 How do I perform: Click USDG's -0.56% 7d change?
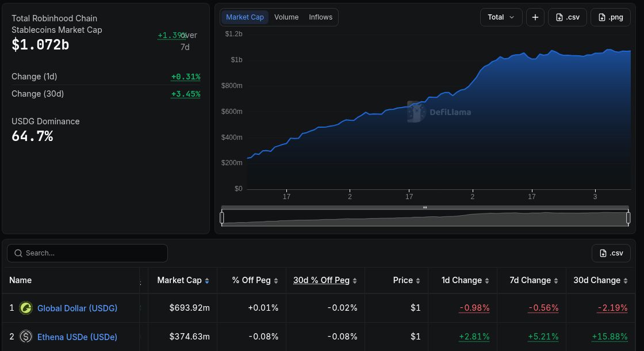click(x=543, y=308)
